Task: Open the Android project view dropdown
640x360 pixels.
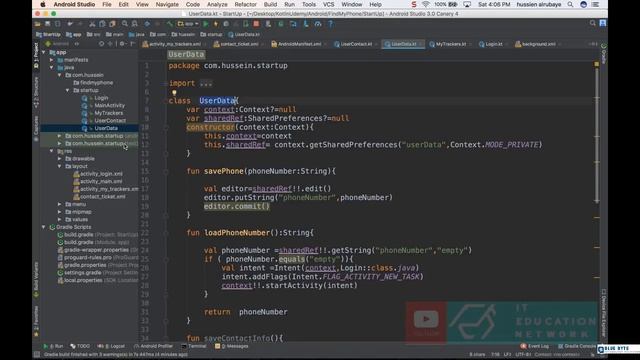Action: point(61,44)
